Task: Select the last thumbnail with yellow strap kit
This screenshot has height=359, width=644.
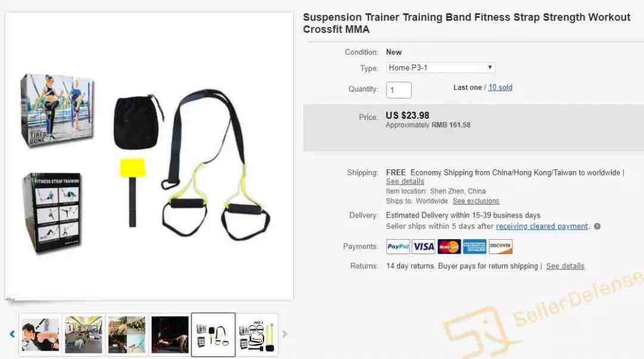Action: (x=256, y=335)
